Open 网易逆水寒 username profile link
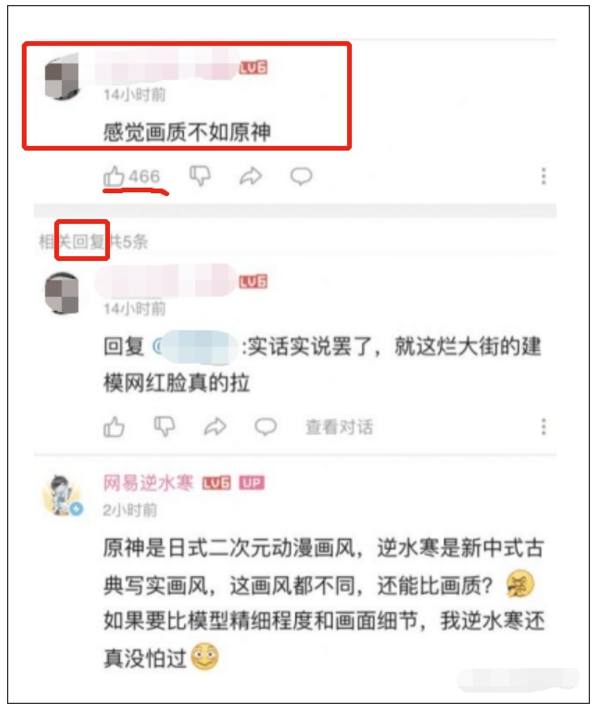This screenshot has width=596, height=713. (148, 483)
